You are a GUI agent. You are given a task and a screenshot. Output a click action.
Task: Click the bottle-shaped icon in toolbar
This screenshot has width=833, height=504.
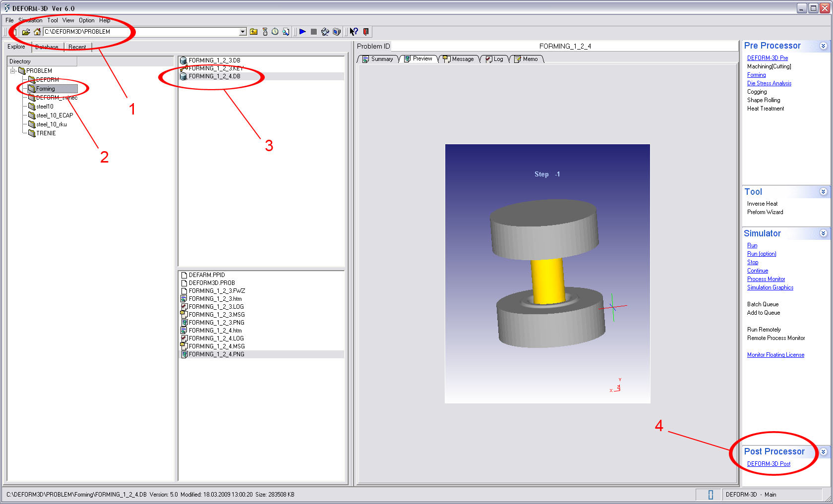(x=265, y=32)
